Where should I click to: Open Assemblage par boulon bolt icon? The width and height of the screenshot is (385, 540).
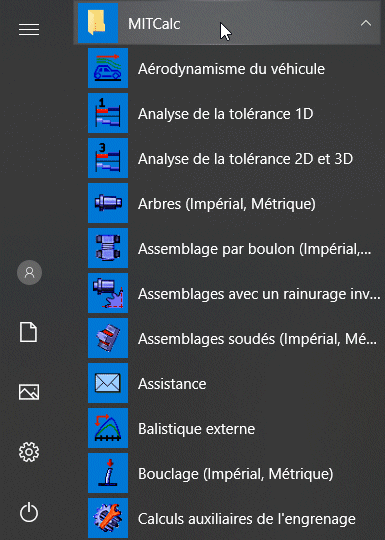[x=108, y=248]
